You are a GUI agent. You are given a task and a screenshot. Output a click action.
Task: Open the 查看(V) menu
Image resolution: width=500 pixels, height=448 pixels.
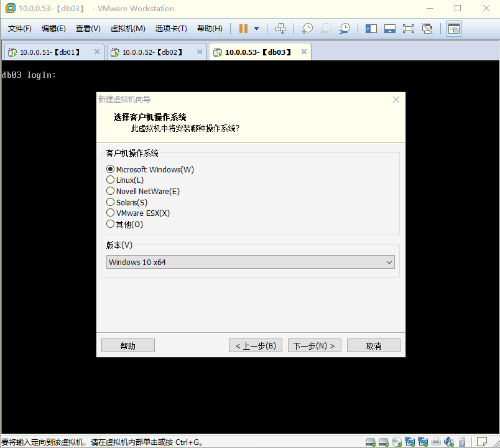pyautogui.click(x=88, y=29)
